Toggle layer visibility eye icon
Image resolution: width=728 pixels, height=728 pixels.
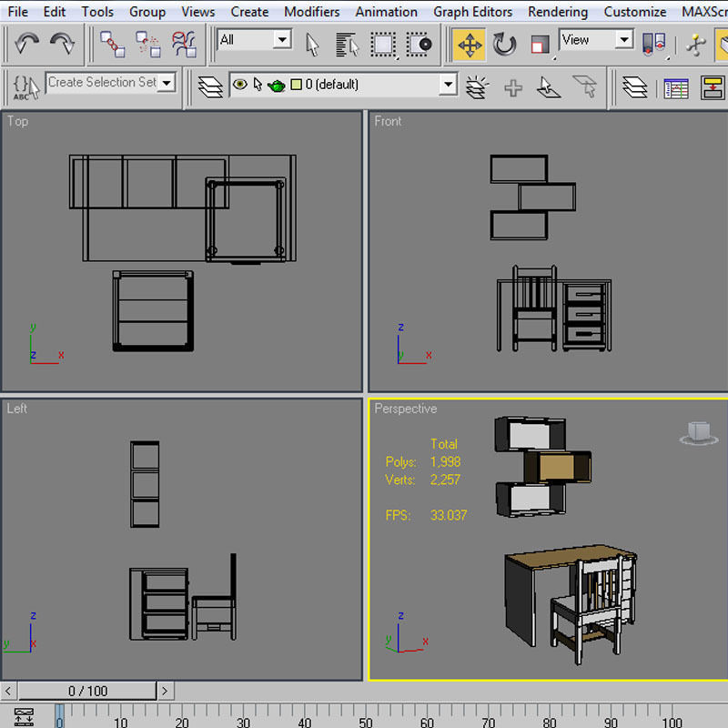[x=239, y=85]
